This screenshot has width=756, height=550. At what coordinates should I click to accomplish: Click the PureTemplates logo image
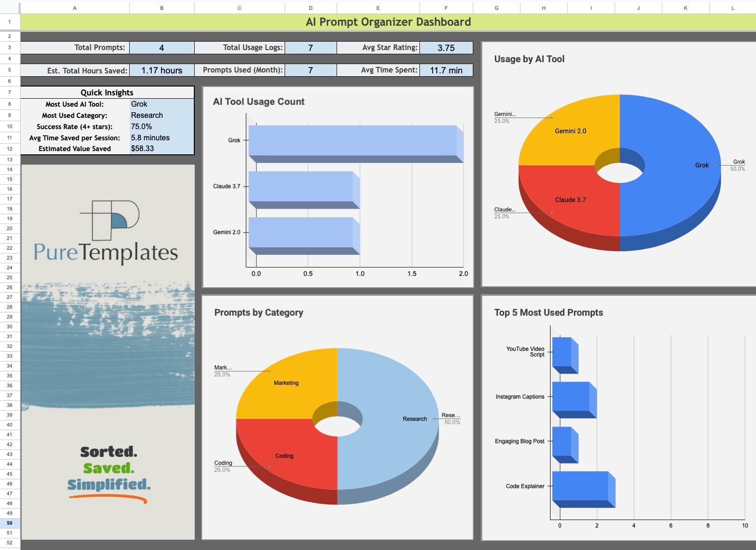pyautogui.click(x=106, y=232)
